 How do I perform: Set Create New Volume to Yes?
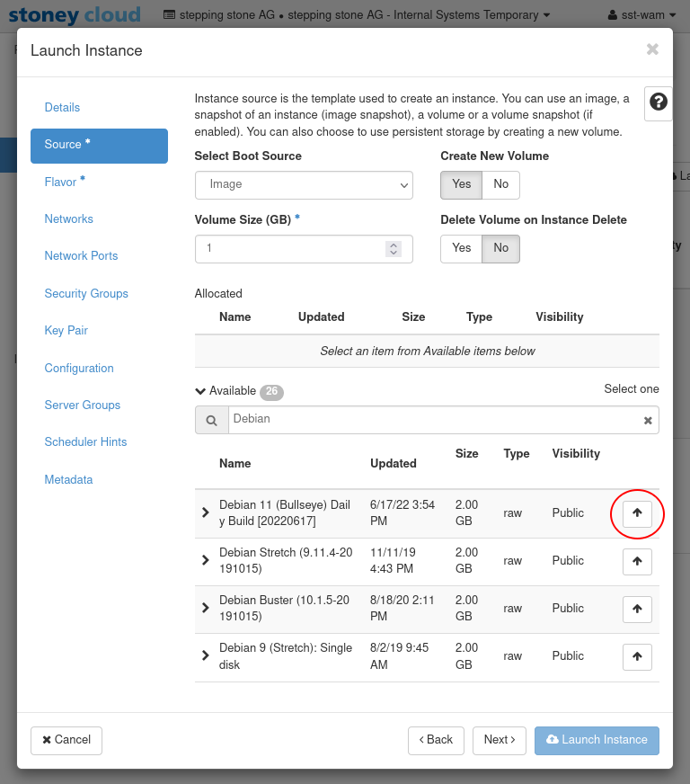click(x=461, y=184)
